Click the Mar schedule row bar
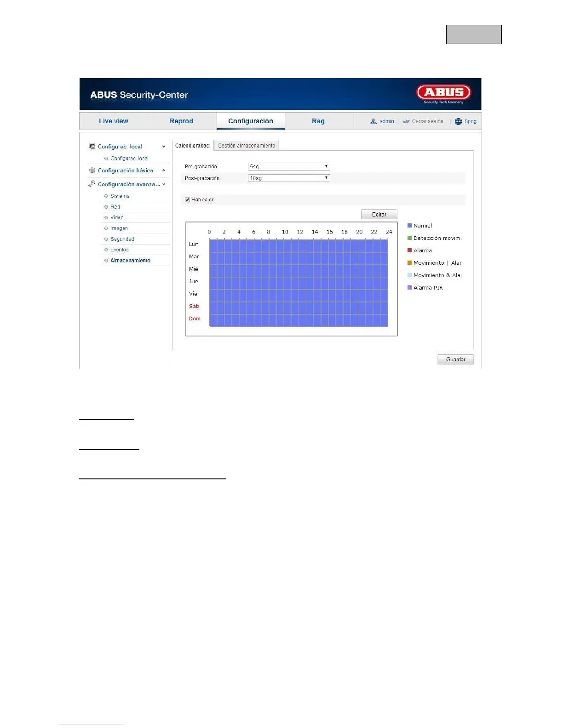Screen dimensions: 563x728 pyautogui.click(x=299, y=258)
